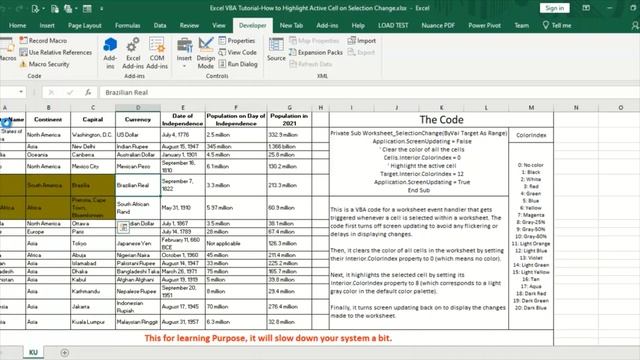Select the Tokyo cell
Viewport: 640px width, 360px height.
(93, 243)
